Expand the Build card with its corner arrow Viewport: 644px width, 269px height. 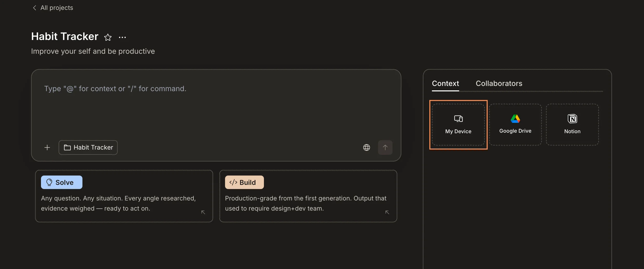click(387, 212)
